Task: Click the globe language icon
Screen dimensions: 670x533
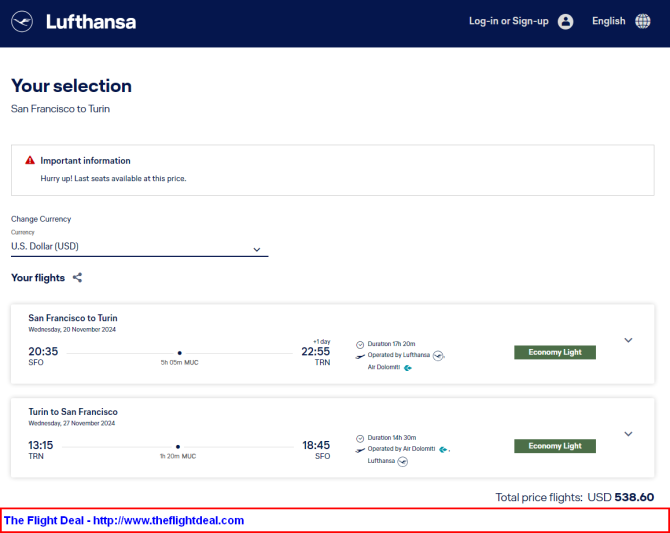Action: [643, 21]
